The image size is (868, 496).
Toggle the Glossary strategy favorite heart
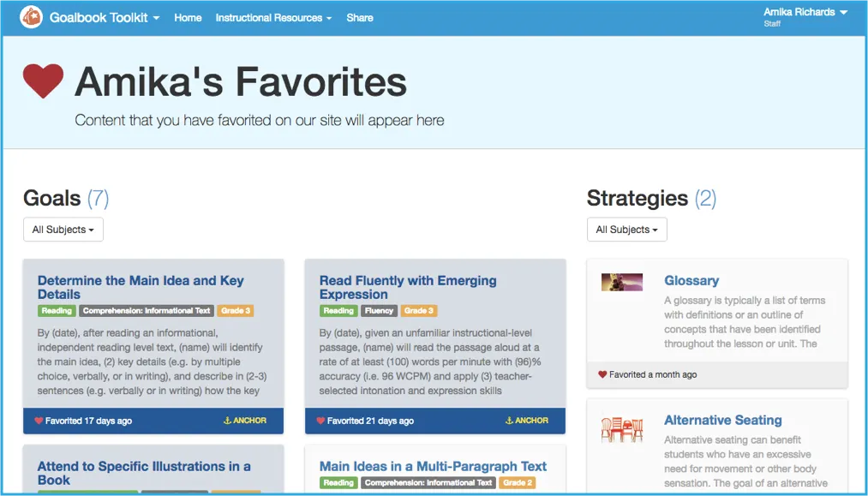tap(602, 374)
